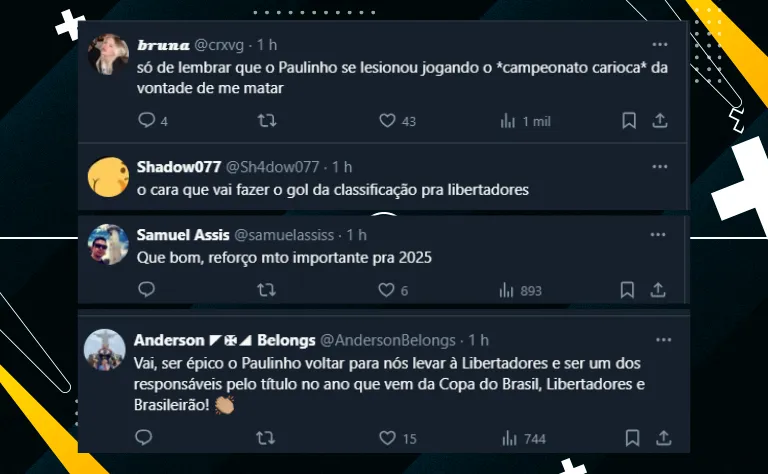The image size is (768, 474).
Task: Open more options on Anderson Belongs's tweet
Action: coord(657,340)
